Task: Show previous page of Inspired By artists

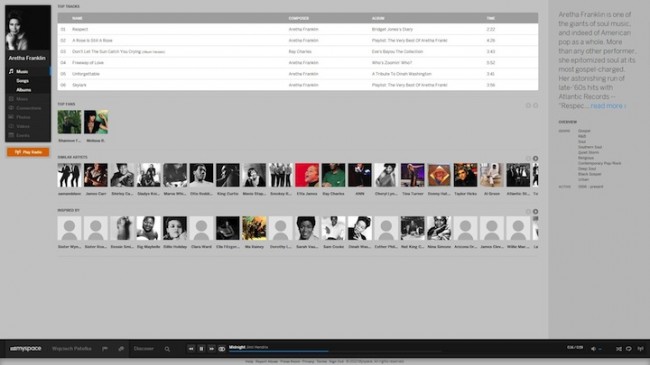Action: coord(528,212)
